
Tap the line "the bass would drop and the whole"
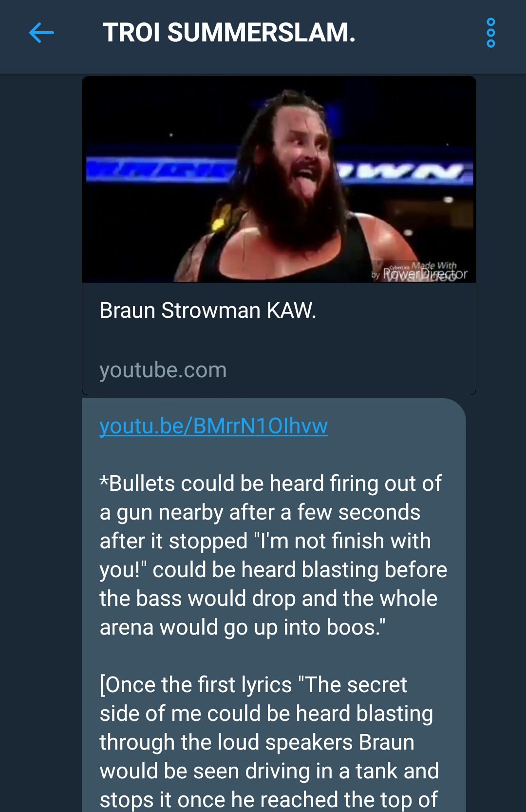[268, 599]
